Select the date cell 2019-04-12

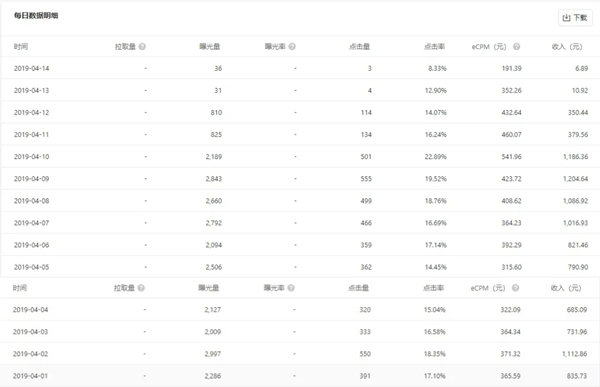[x=31, y=113]
